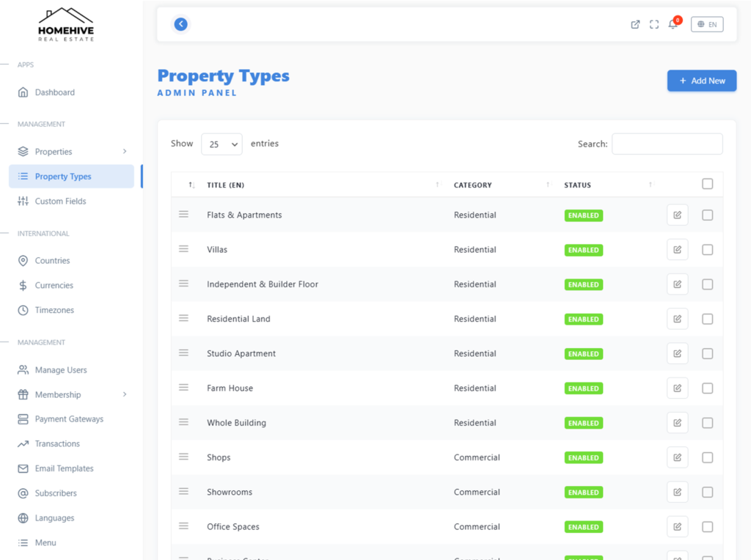Check the select-all checkbox in table header
The image size is (751, 560).
point(707,184)
